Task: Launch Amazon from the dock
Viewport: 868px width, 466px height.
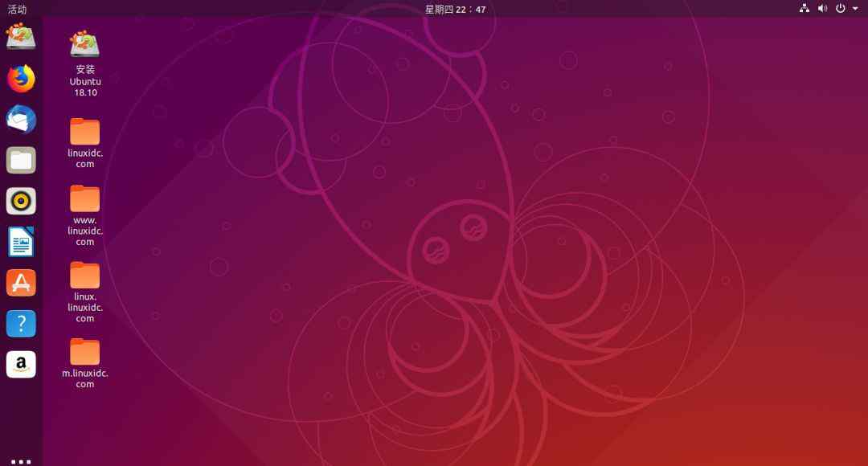Action: click(21, 364)
